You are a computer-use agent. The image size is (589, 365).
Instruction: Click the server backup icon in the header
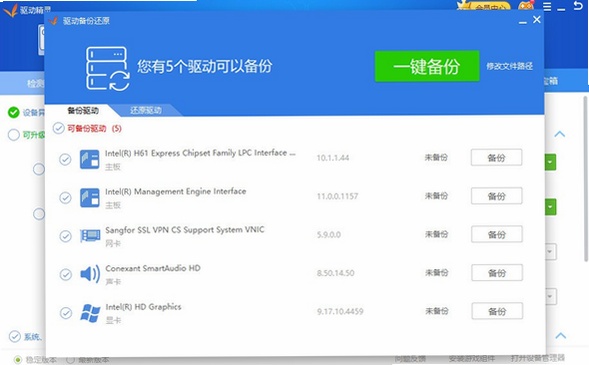click(x=108, y=68)
